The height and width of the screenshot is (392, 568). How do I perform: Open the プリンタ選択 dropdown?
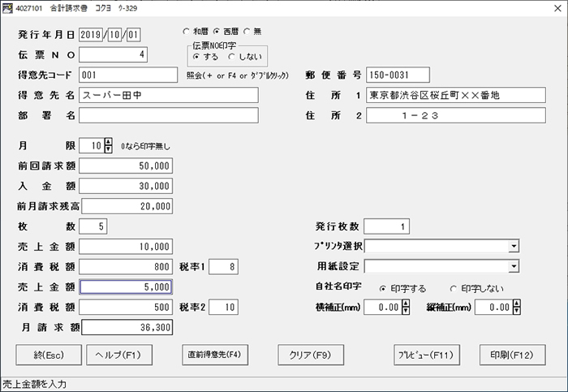click(x=514, y=246)
